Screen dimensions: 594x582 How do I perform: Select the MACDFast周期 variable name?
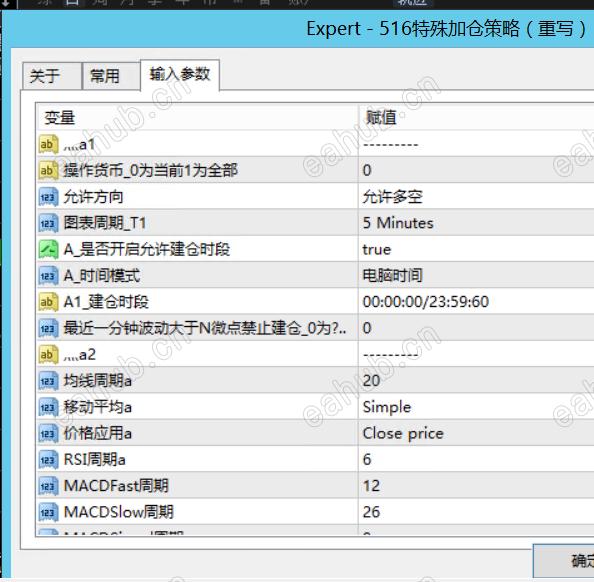[116, 486]
